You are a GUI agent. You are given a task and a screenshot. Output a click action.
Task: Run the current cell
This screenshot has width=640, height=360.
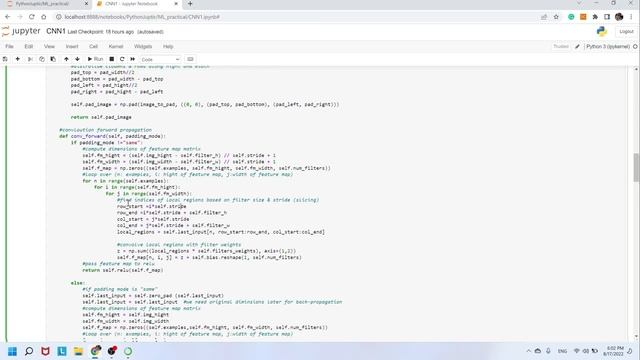click(x=96, y=59)
